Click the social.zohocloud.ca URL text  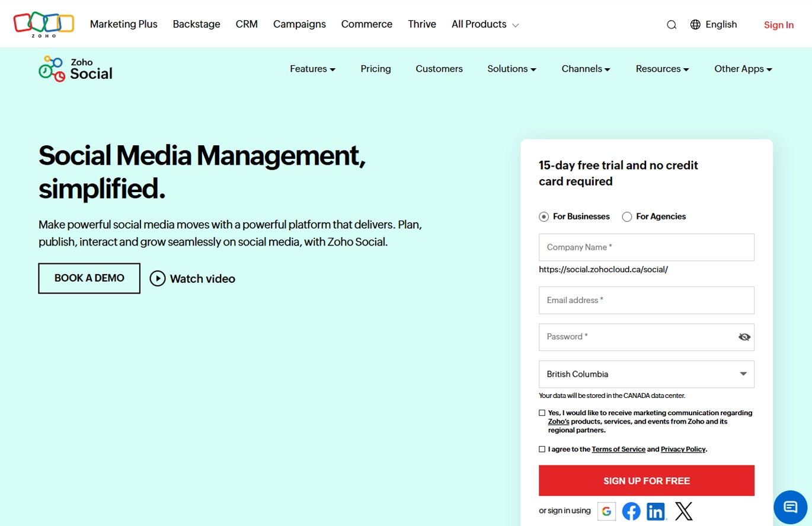tap(603, 269)
